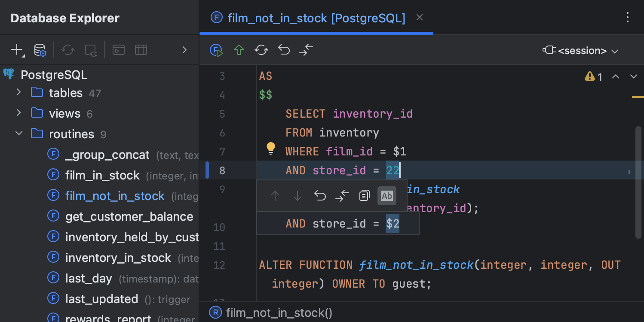Expand the views folder

click(18, 113)
